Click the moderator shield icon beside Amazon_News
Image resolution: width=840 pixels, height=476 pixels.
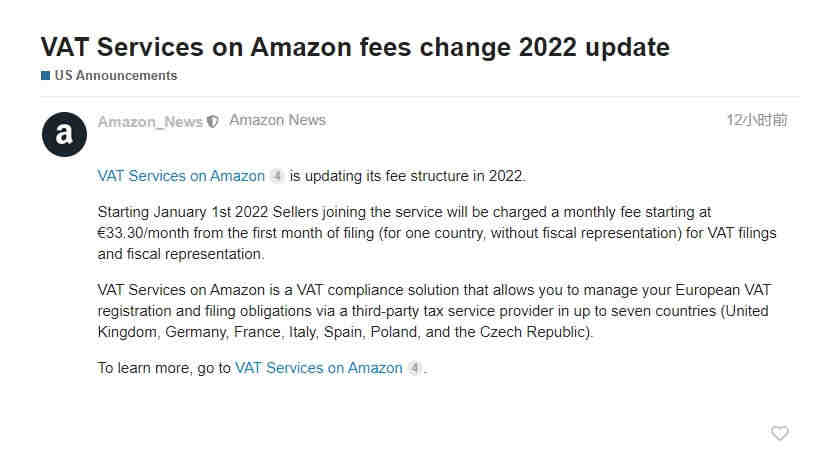(213, 122)
